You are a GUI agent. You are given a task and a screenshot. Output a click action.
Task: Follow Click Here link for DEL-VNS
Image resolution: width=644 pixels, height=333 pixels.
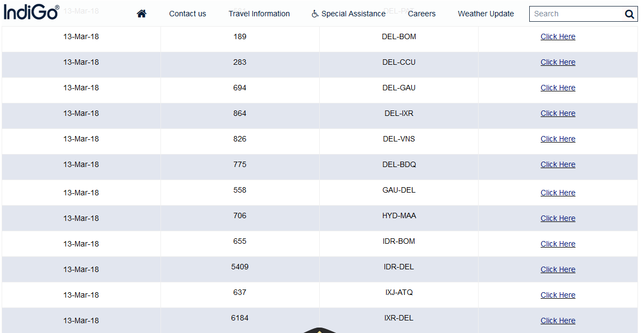tap(558, 139)
